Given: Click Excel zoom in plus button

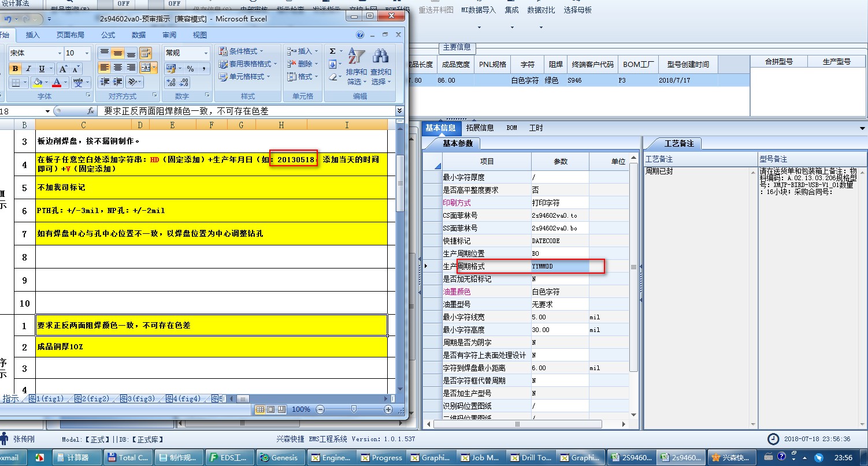Looking at the screenshot, I should click(388, 409).
